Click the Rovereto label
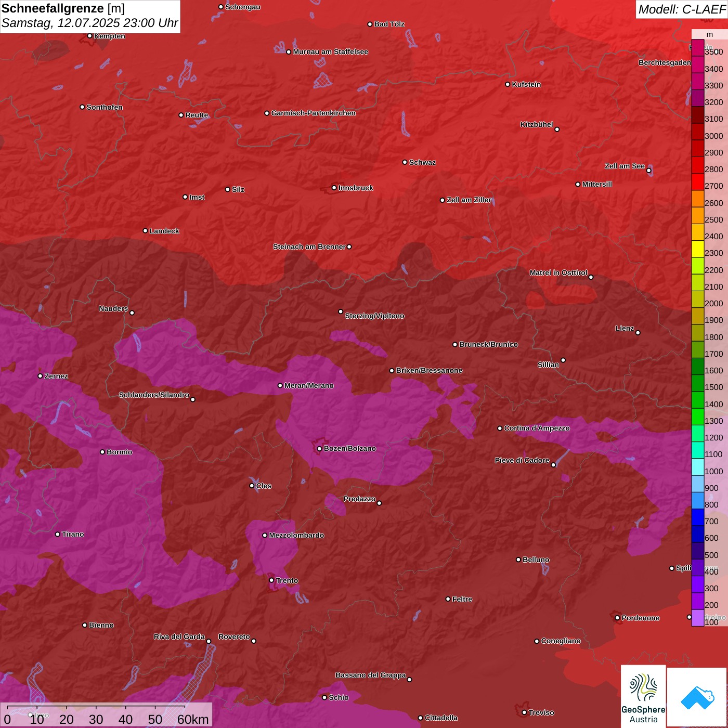728x728 pixels. pos(234,636)
